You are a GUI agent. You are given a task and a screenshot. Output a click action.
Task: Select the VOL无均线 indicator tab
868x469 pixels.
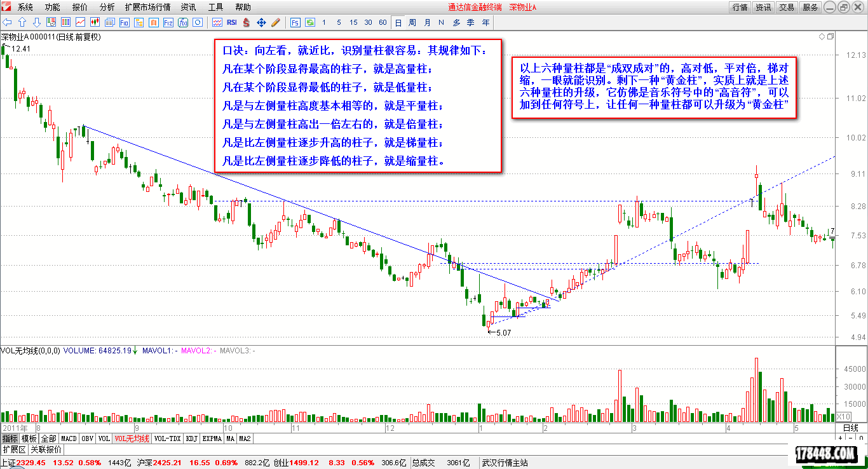point(132,438)
